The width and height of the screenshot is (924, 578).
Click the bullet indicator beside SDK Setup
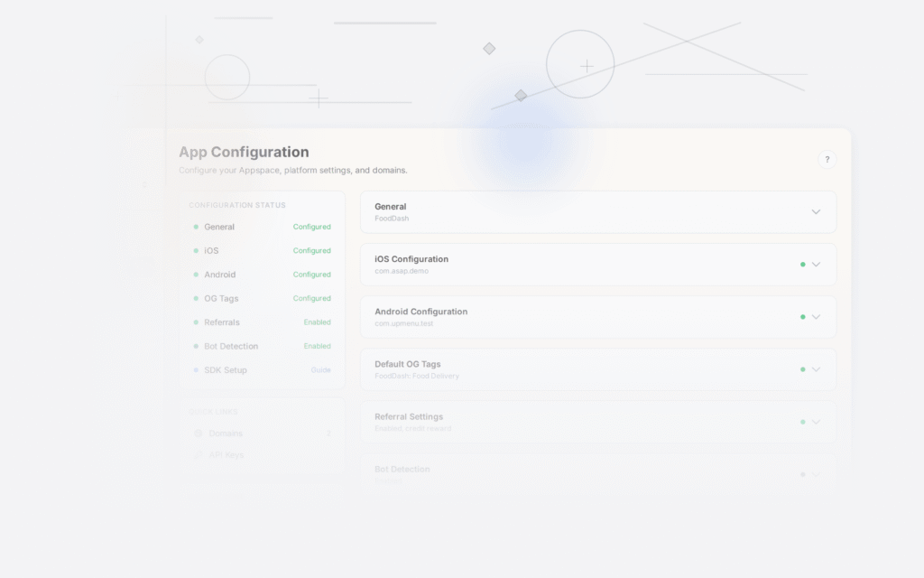coord(196,370)
